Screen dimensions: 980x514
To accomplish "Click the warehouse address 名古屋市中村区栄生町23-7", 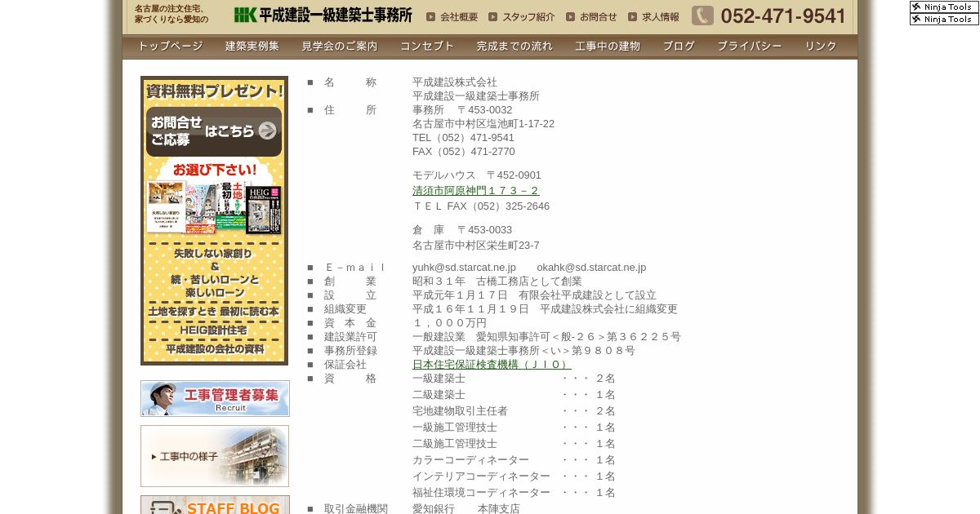I will [476, 246].
